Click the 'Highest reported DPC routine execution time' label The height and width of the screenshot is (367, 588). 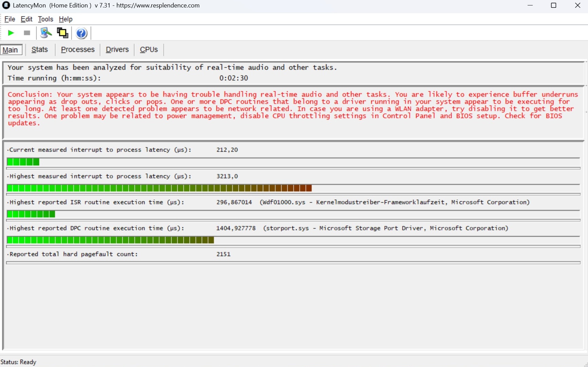(97, 228)
